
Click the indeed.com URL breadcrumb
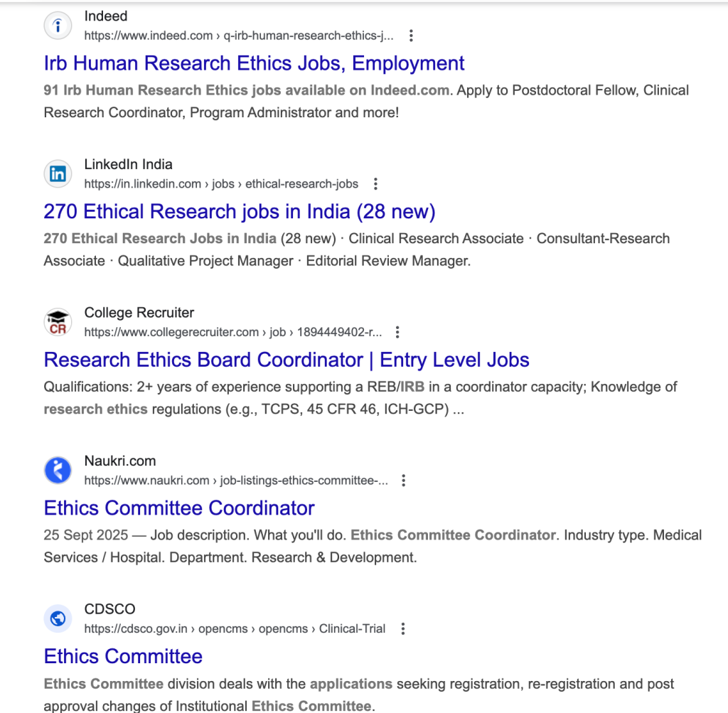(237, 36)
